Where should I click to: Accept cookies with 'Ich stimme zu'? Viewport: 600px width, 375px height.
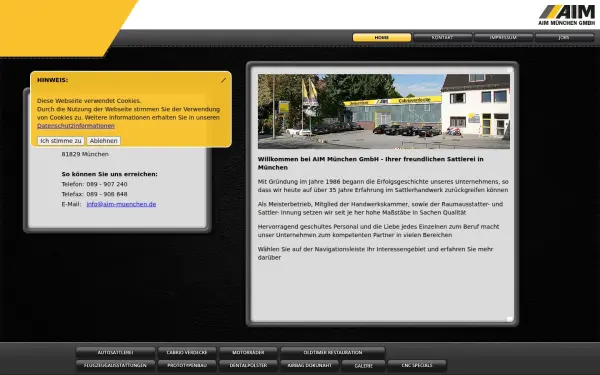[61, 141]
